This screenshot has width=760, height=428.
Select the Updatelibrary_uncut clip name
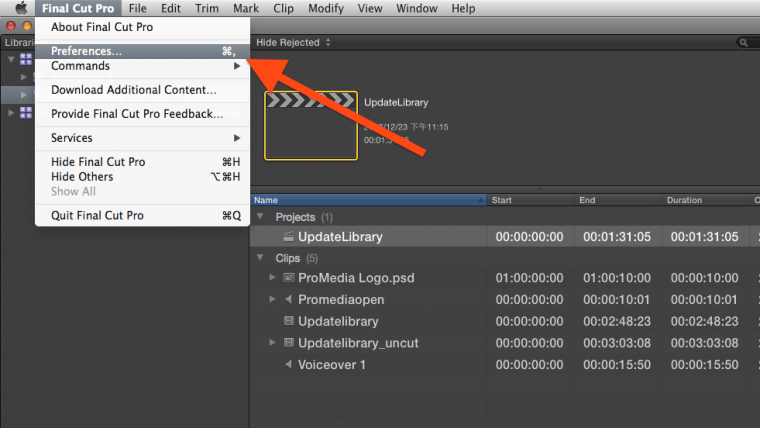pyautogui.click(x=358, y=343)
